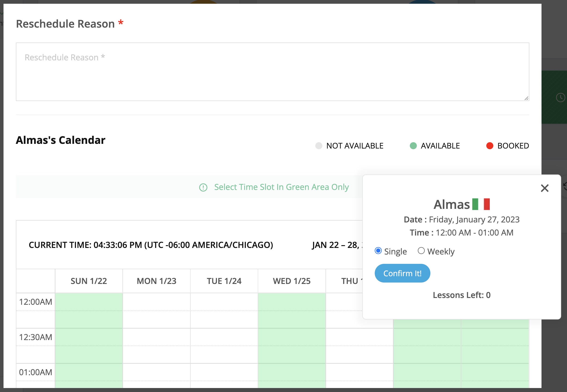Click into the Reschedule Reason text area
Screen dimensions: 567x392
[x=272, y=72]
